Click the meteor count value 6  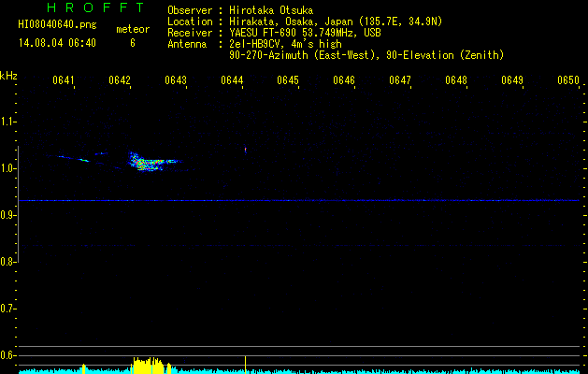[x=133, y=43]
